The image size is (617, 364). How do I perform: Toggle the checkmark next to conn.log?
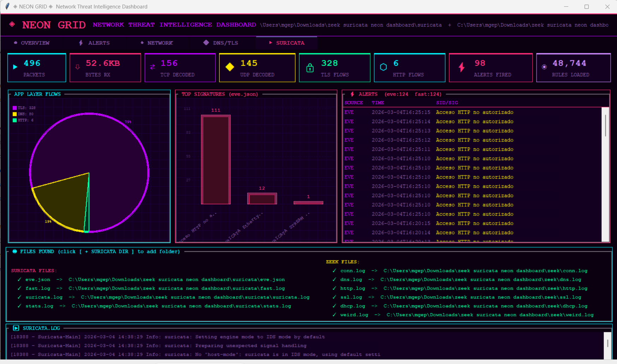pos(334,271)
